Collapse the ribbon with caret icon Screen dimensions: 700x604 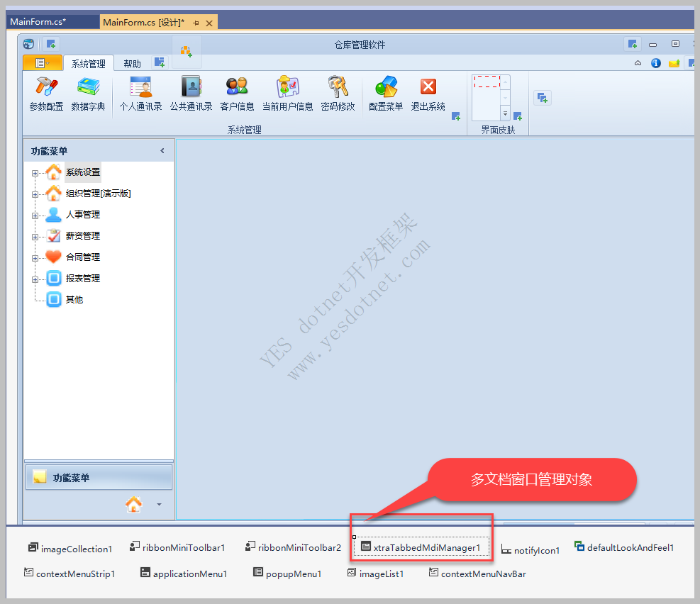[x=638, y=63]
